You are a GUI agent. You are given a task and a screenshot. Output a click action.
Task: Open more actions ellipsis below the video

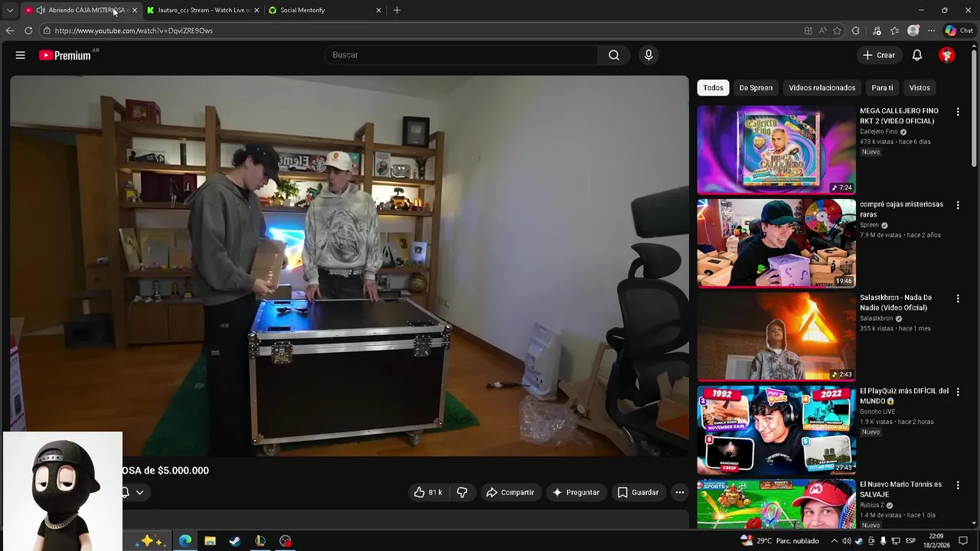(x=679, y=493)
